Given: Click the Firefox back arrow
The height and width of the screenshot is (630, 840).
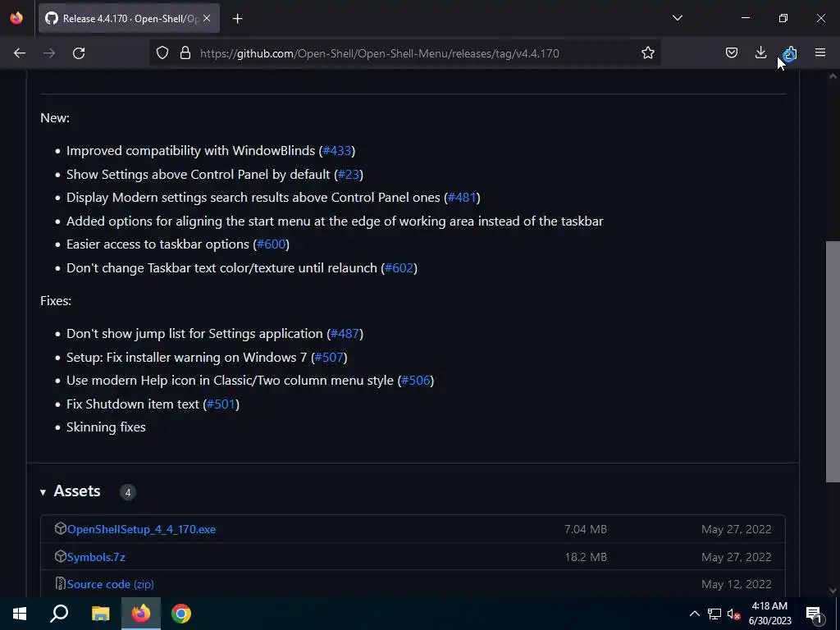Looking at the screenshot, I should (x=20, y=53).
